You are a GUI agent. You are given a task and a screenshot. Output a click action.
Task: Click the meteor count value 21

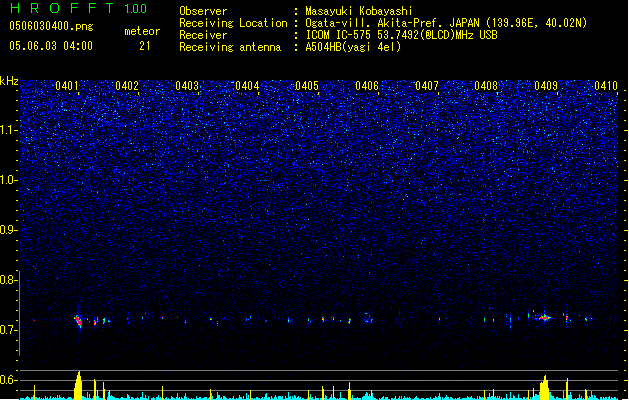145,46
